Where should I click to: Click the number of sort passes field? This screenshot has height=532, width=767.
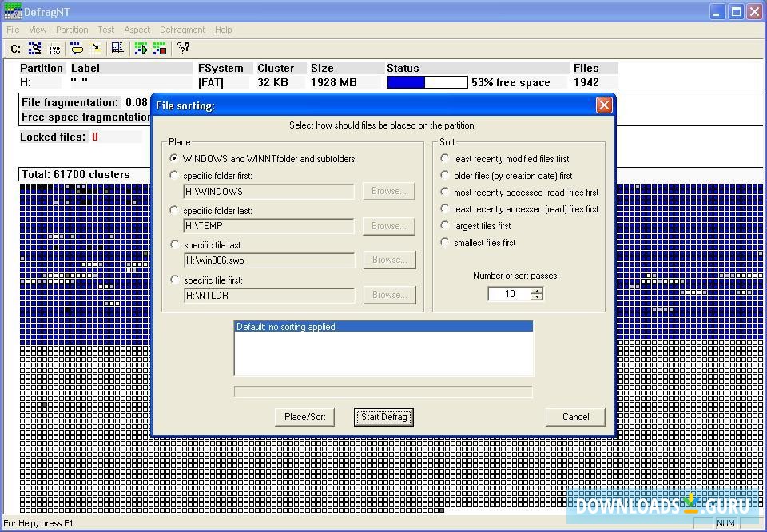tap(510, 294)
